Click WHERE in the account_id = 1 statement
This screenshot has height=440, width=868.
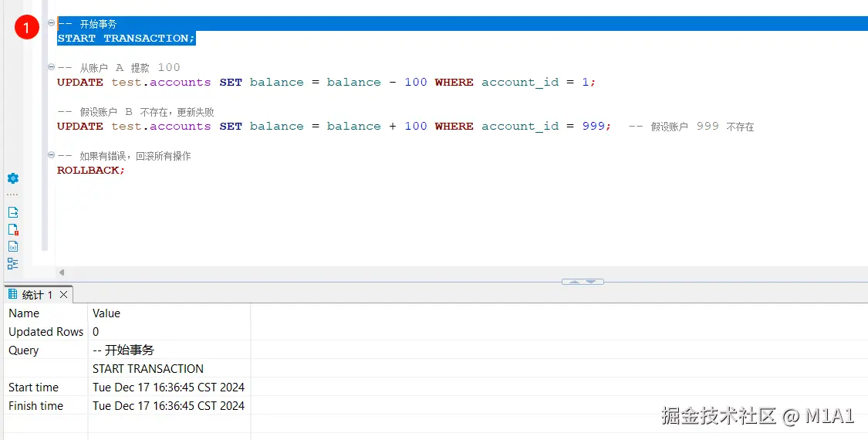[454, 82]
